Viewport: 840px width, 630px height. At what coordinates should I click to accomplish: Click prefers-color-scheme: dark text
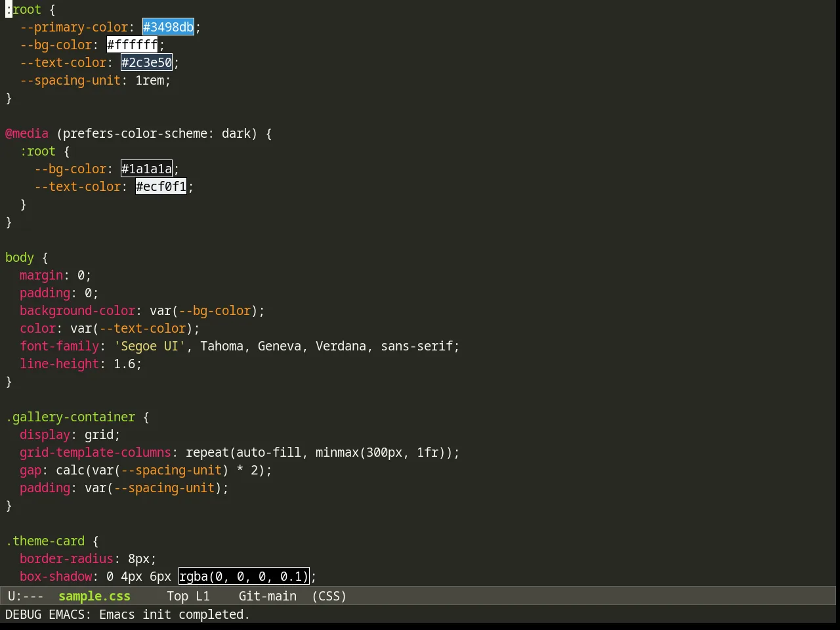tap(157, 133)
